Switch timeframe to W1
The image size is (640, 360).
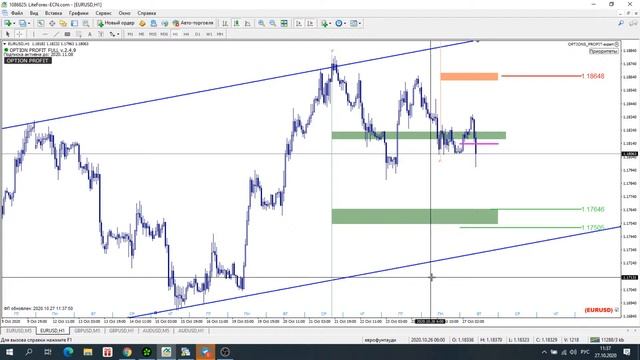point(209,34)
